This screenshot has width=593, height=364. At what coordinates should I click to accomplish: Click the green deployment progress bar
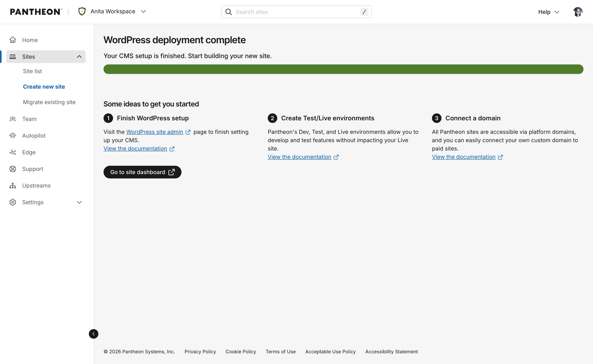pyautogui.click(x=343, y=69)
